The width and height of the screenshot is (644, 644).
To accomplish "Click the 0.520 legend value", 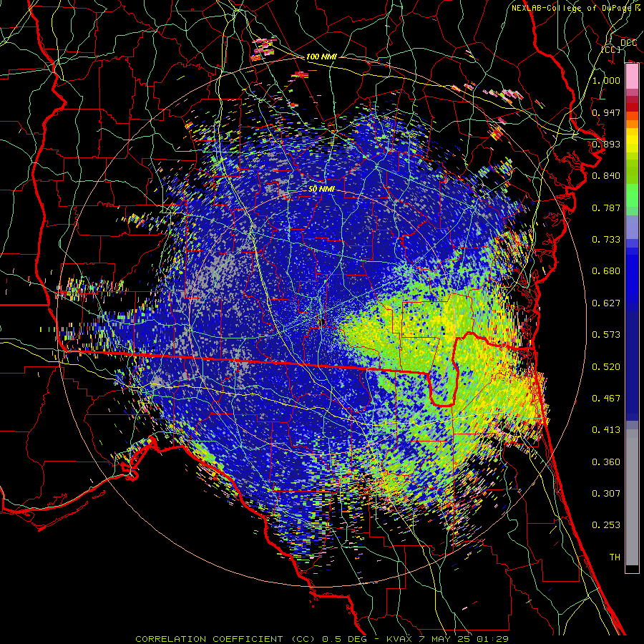I will coord(606,367).
